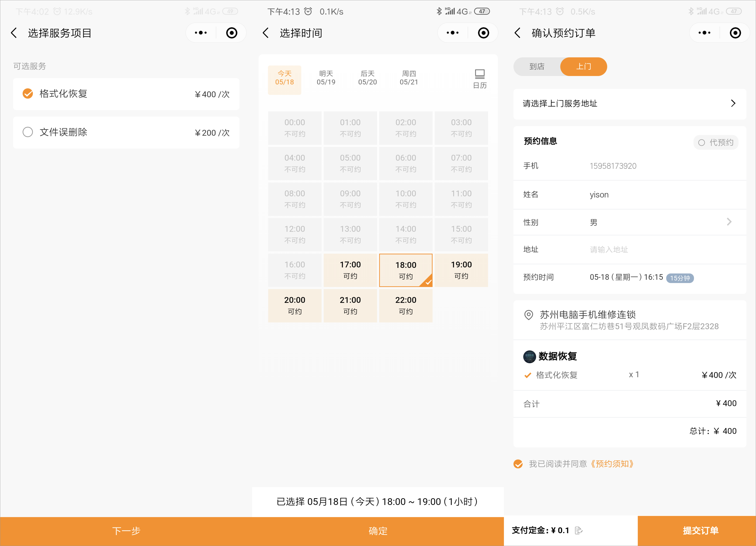Choose the 17:00 可约 time slot
This screenshot has height=546, width=756.
pyautogui.click(x=350, y=270)
